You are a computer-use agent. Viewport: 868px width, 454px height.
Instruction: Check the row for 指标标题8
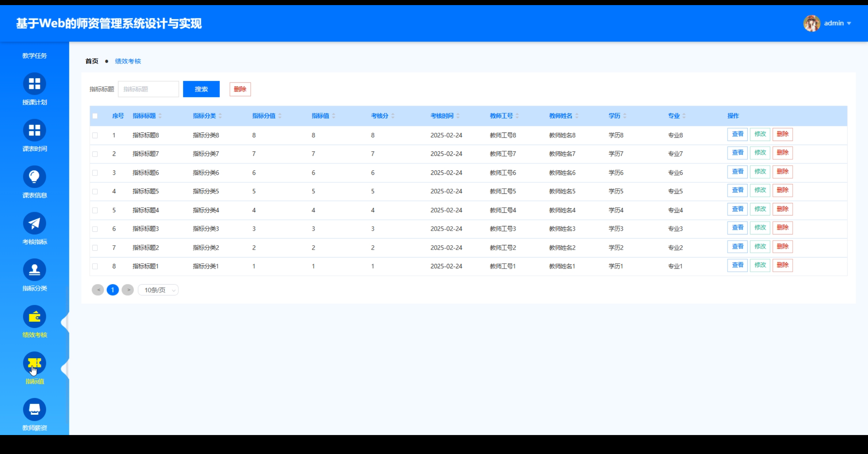click(95, 135)
